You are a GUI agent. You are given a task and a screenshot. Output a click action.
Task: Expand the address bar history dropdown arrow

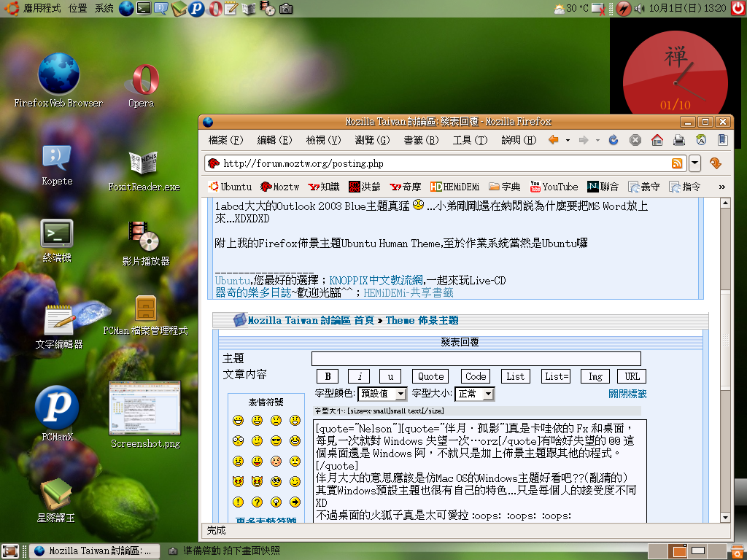point(694,163)
